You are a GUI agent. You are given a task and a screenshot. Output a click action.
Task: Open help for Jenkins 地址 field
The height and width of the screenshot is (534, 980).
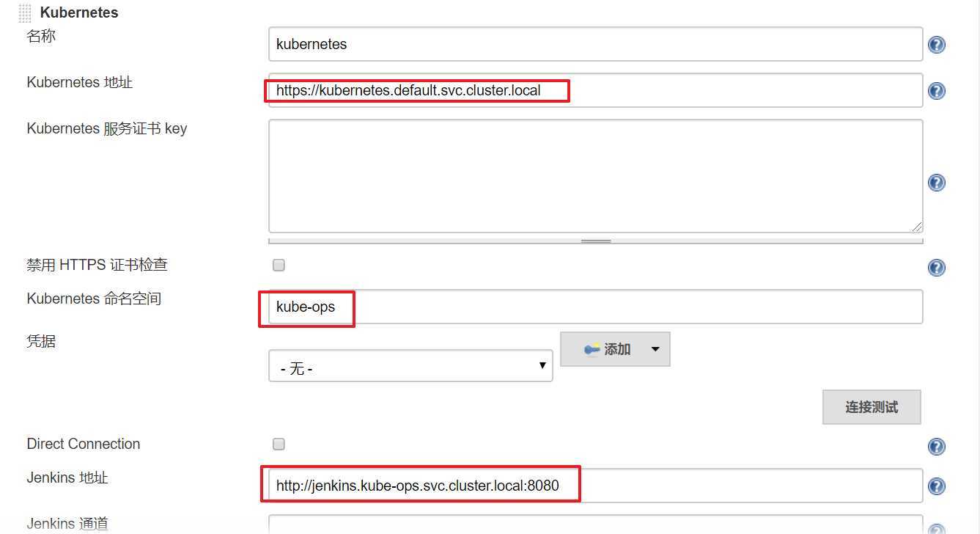pos(936,486)
